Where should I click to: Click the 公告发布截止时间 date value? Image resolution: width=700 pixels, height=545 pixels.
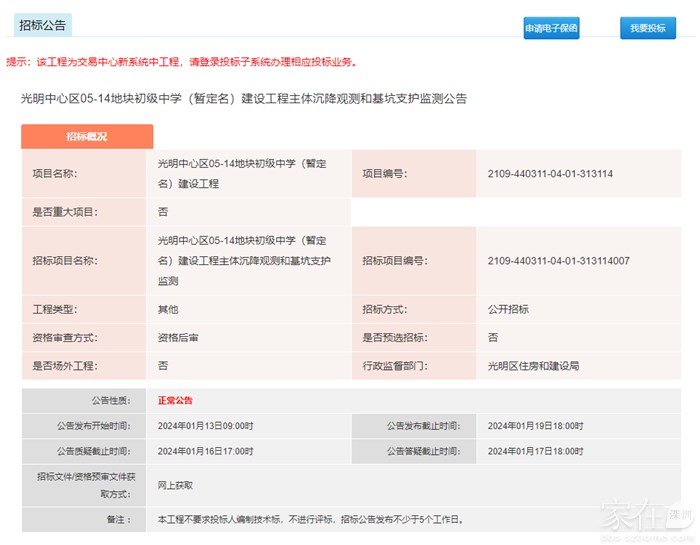click(535, 426)
